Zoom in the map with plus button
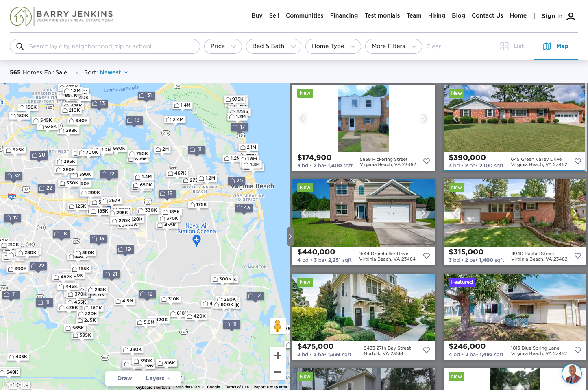The width and height of the screenshot is (588, 390). tap(278, 355)
